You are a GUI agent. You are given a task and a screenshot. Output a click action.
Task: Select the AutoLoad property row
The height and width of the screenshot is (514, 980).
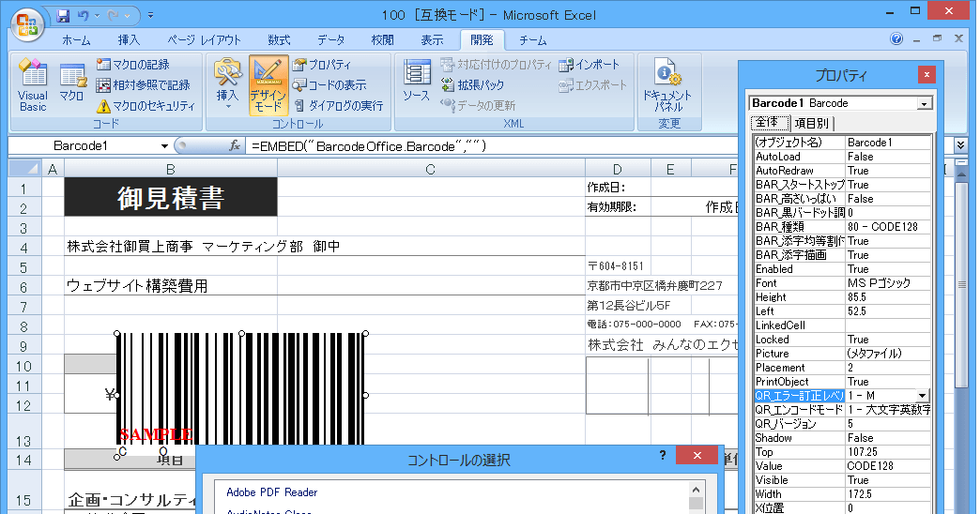pyautogui.click(x=843, y=157)
